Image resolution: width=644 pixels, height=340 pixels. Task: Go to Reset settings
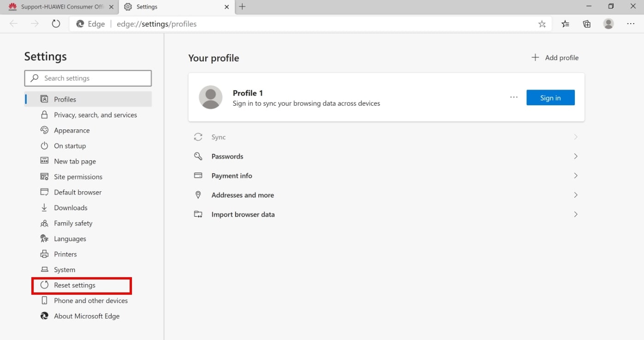(x=75, y=285)
